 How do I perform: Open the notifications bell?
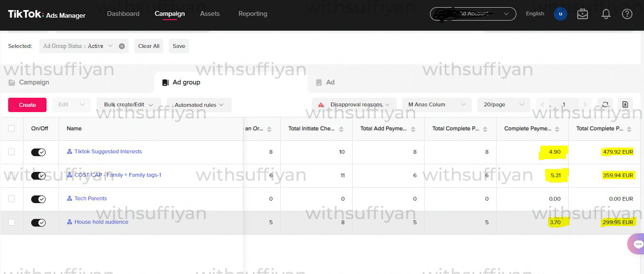click(x=606, y=14)
